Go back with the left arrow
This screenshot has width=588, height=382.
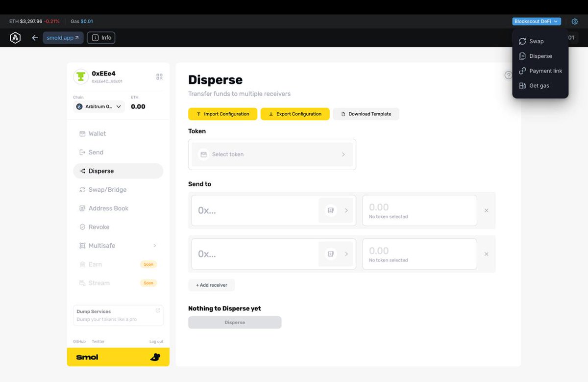[35, 38]
